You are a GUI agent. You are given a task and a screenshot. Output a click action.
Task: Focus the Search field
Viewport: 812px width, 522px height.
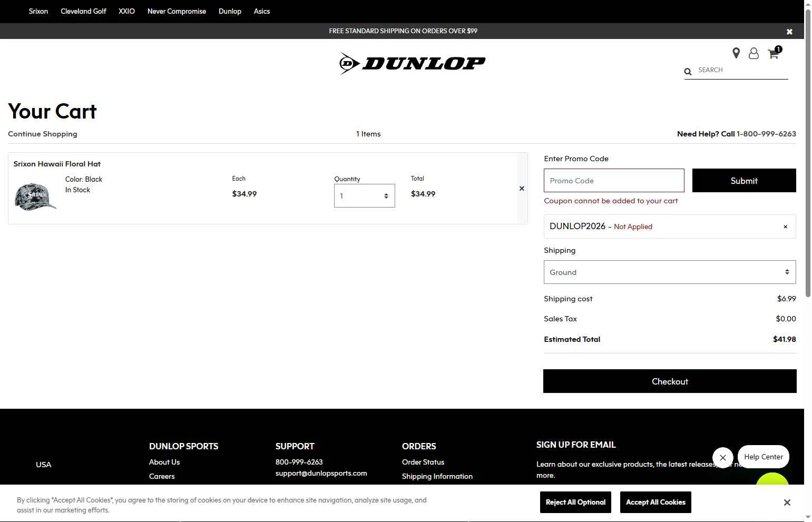point(742,70)
